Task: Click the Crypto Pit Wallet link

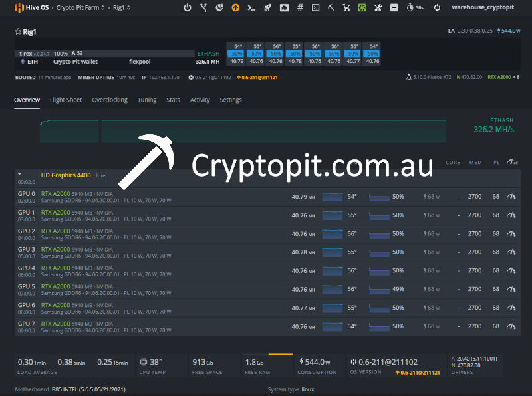Action: (x=75, y=62)
